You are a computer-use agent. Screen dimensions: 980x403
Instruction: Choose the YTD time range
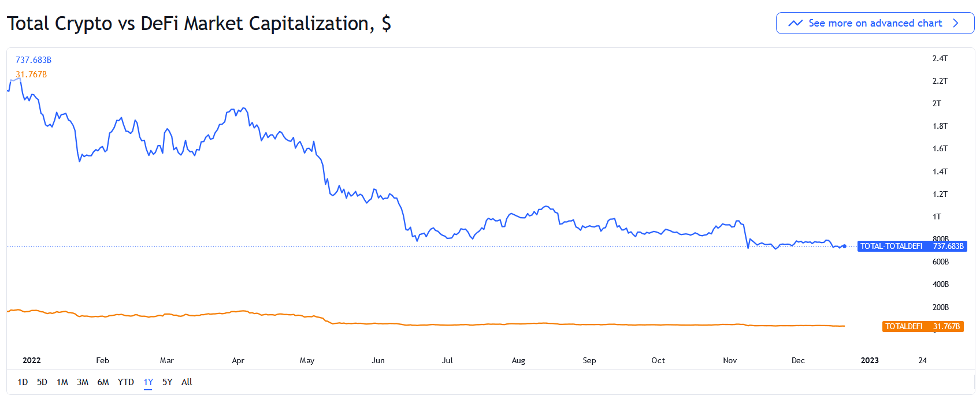coord(126,382)
